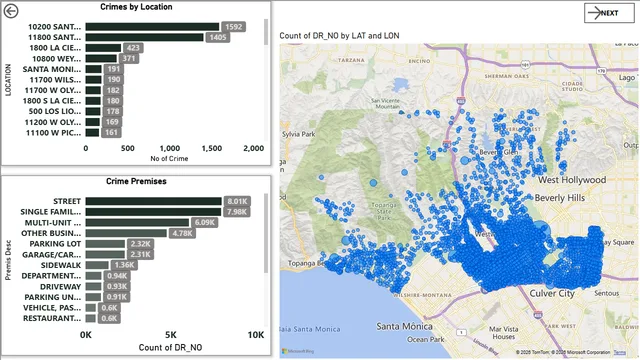Click the 1405 data label
The height and width of the screenshot is (360, 640).
point(218,38)
